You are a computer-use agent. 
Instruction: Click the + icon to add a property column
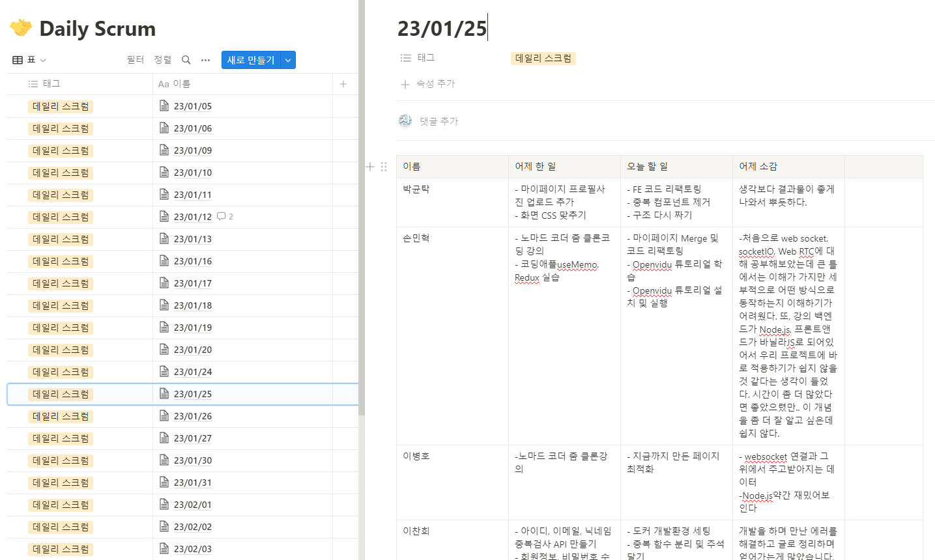[x=343, y=83]
